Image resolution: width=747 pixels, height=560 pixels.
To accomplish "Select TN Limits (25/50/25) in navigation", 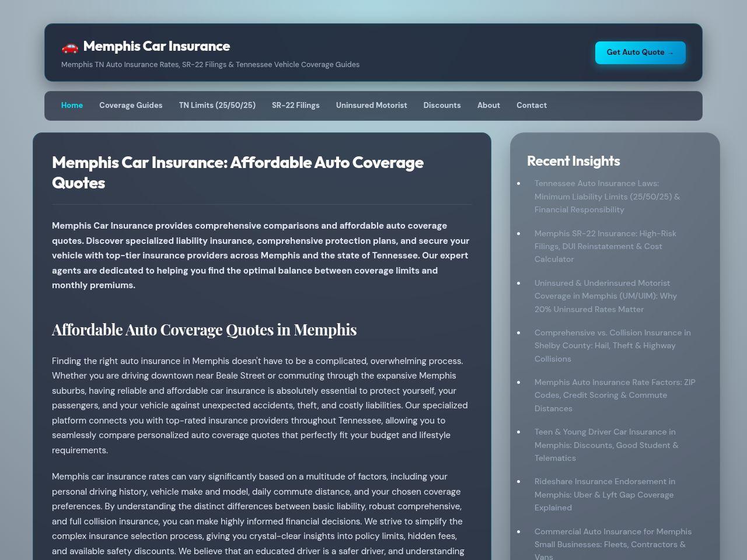I will tap(217, 106).
